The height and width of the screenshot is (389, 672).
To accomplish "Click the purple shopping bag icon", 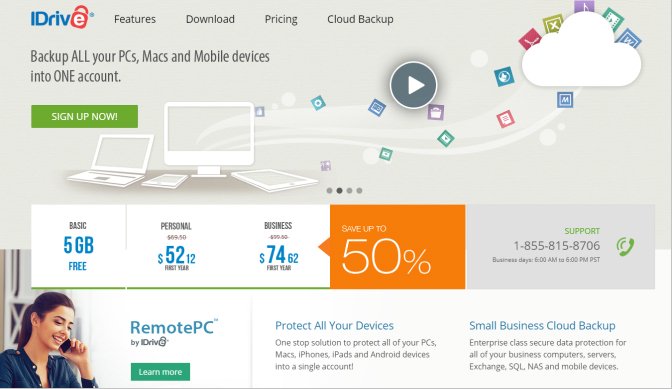I will (x=435, y=112).
